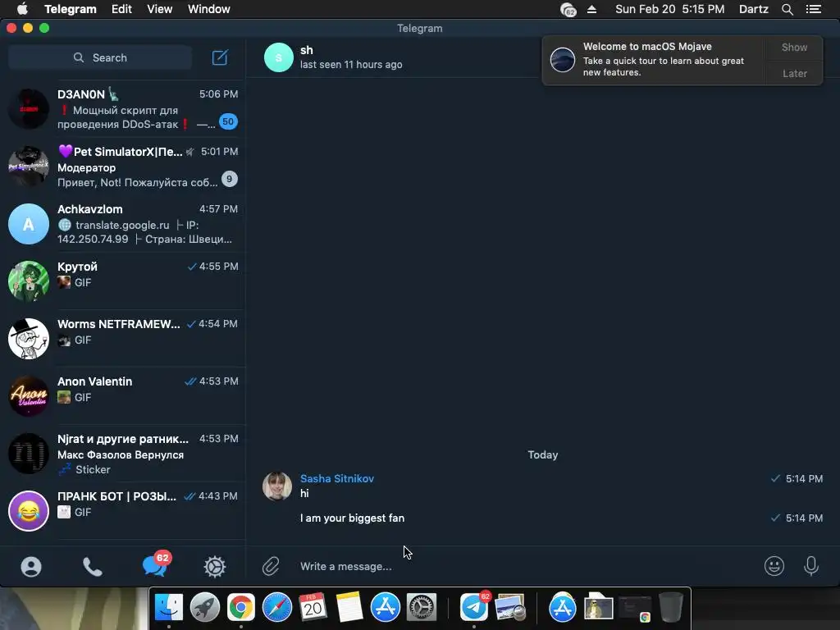Click the microphone voice message icon
The width and height of the screenshot is (840, 630).
click(811, 566)
